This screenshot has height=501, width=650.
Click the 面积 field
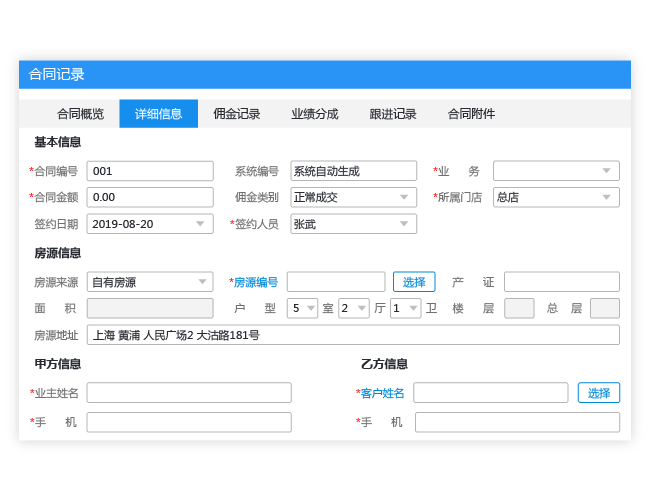pos(150,308)
